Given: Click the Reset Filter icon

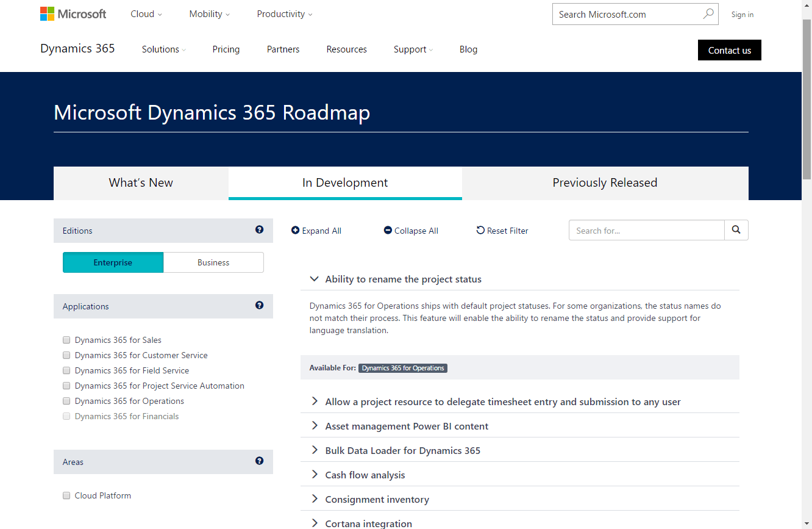Looking at the screenshot, I should (x=481, y=230).
